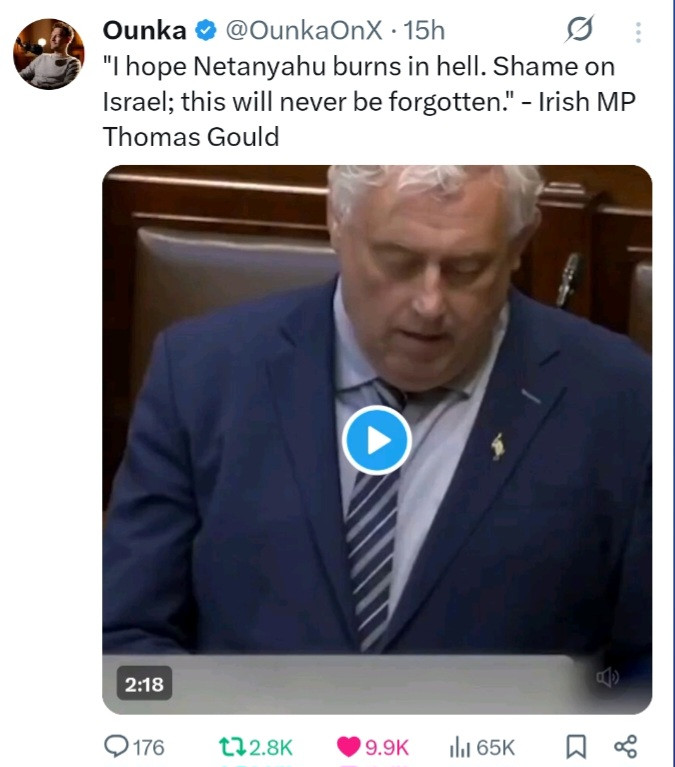This screenshot has width=675, height=767.
Task: Toggle video sound with the speaker icon
Action: point(607,677)
